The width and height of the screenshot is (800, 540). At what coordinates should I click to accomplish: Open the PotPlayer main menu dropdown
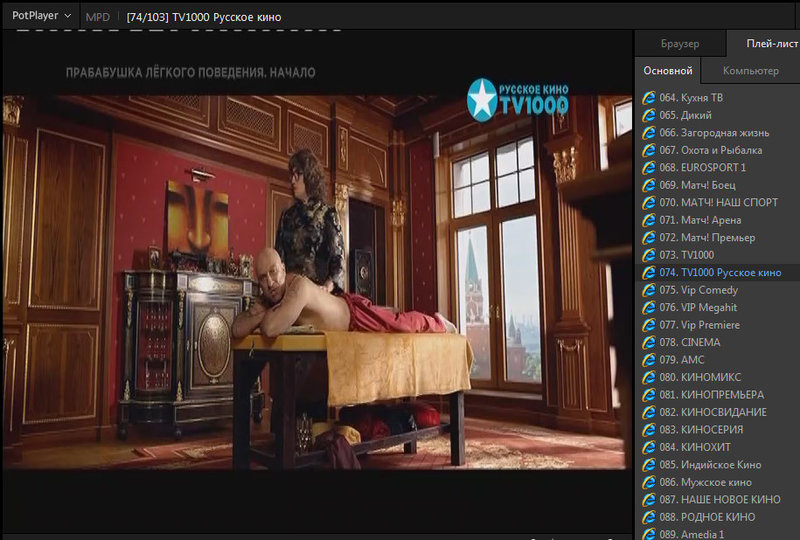click(x=41, y=16)
